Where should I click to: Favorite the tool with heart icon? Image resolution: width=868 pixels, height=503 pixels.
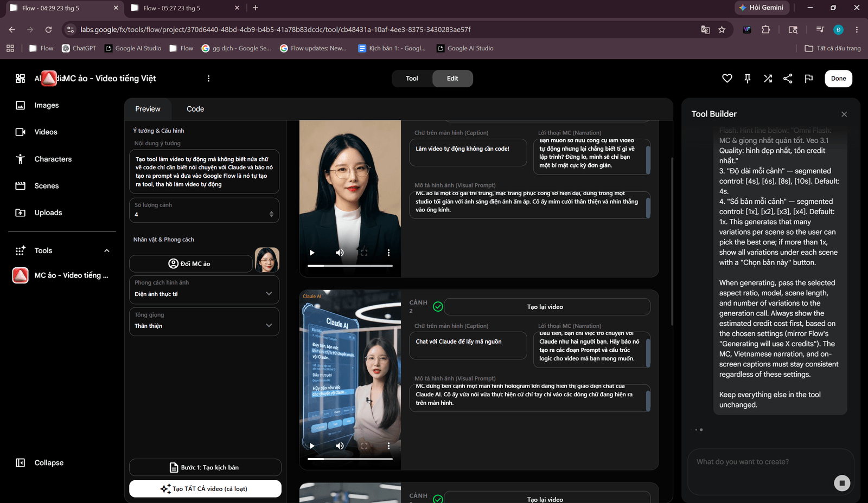point(727,79)
